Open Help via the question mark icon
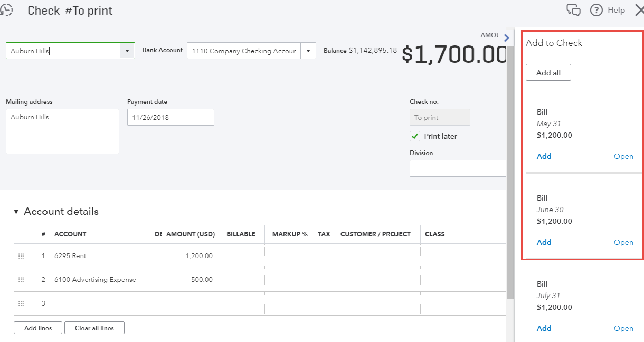Screen dimensions: 644x342 point(596,10)
